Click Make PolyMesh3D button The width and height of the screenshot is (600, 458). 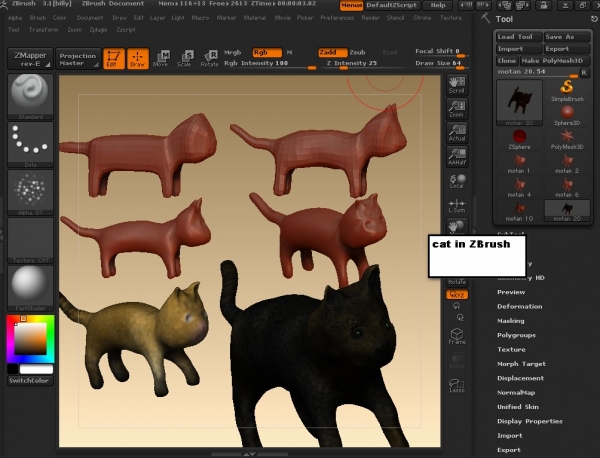click(555, 61)
